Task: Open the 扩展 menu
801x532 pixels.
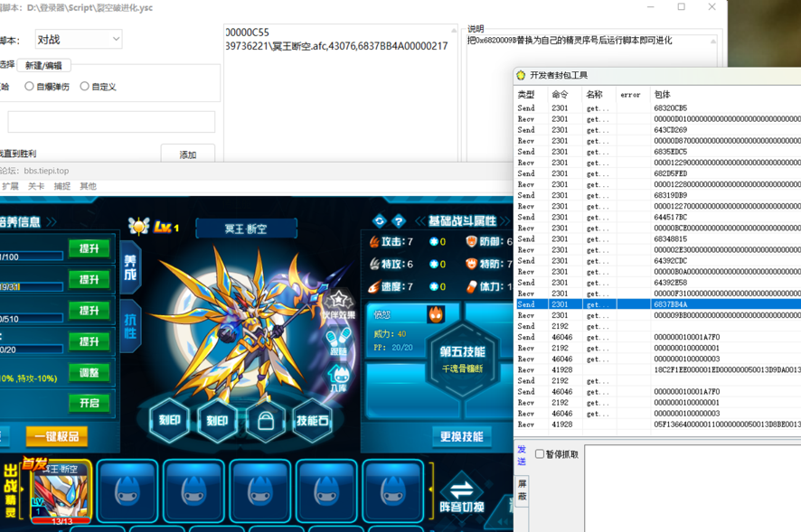Action: pos(10,186)
